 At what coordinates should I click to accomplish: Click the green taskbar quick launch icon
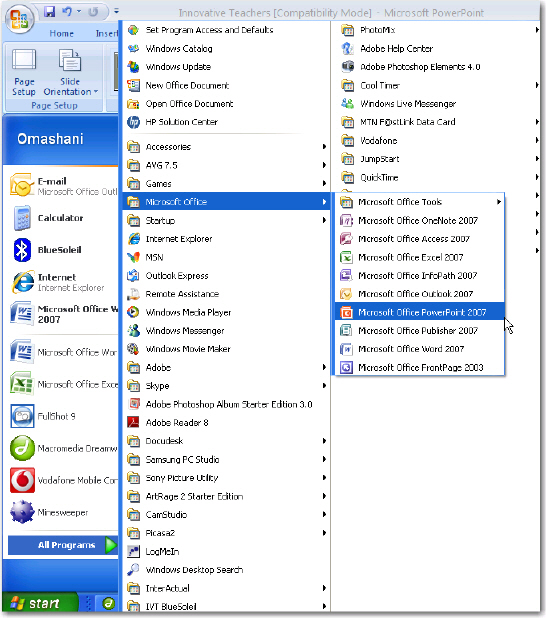[x=108, y=603]
